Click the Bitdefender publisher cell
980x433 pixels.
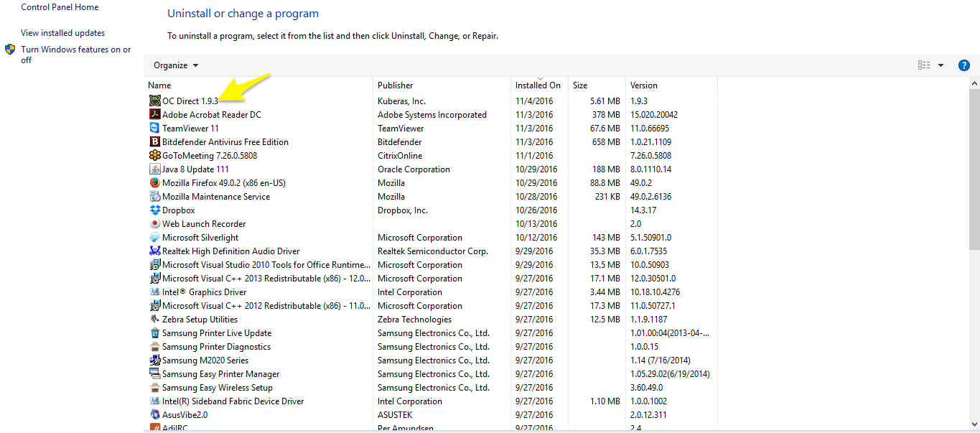click(399, 142)
